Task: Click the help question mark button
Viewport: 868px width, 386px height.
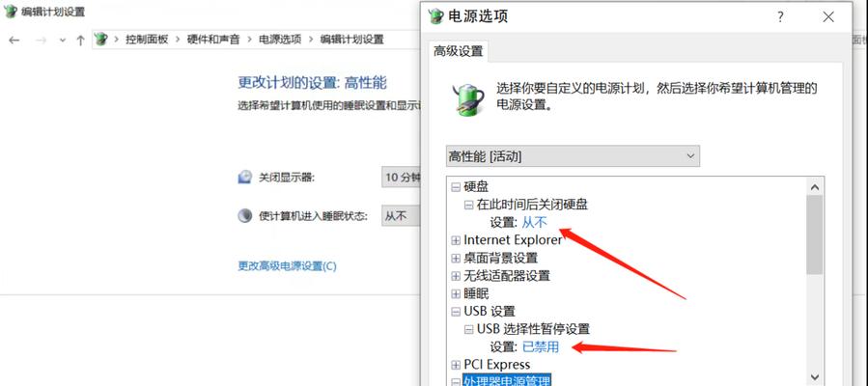Action: (x=780, y=17)
